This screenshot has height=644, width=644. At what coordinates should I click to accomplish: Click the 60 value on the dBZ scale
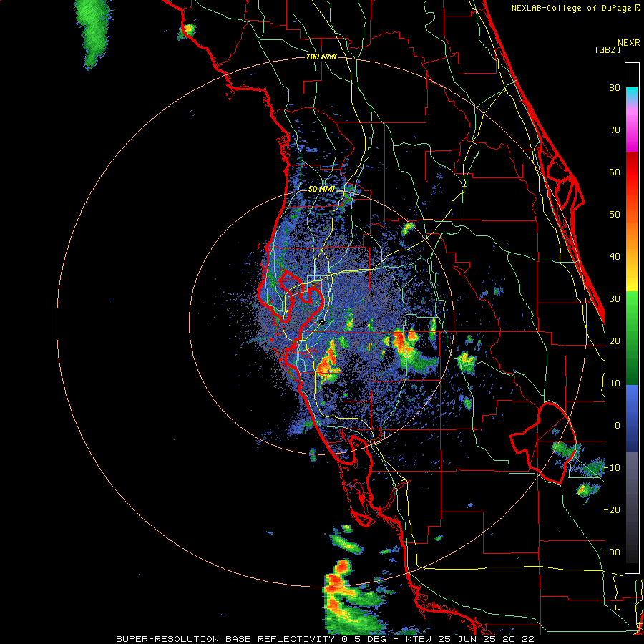point(615,172)
